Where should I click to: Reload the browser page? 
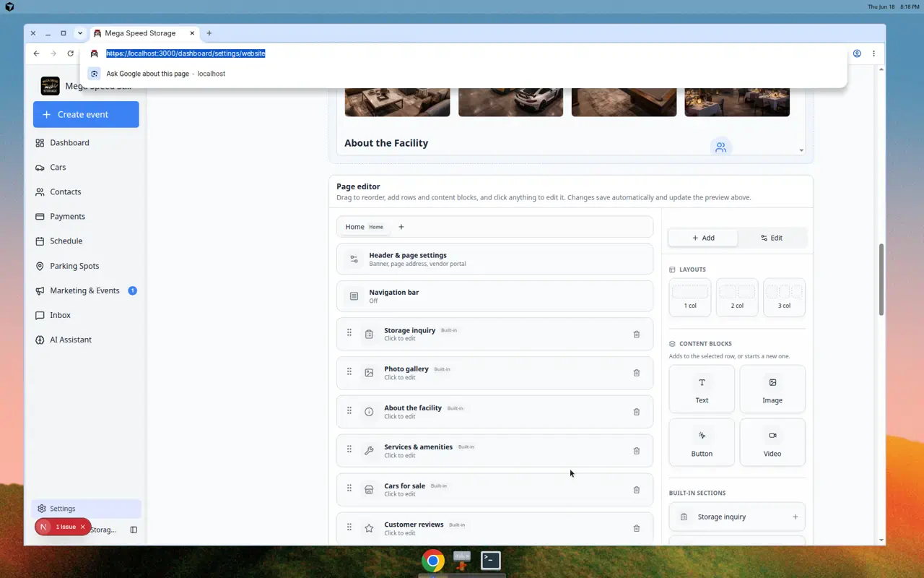[x=70, y=53]
